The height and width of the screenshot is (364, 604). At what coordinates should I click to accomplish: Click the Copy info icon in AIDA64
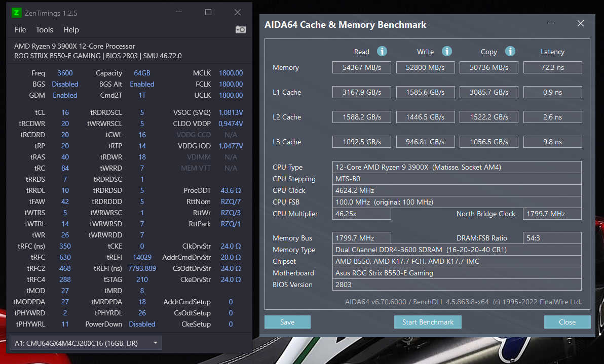tap(510, 51)
